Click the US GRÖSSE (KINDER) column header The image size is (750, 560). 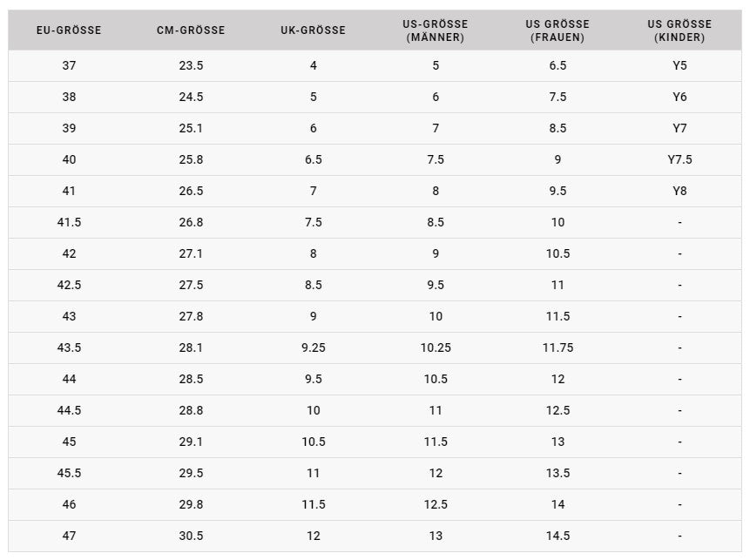click(679, 30)
